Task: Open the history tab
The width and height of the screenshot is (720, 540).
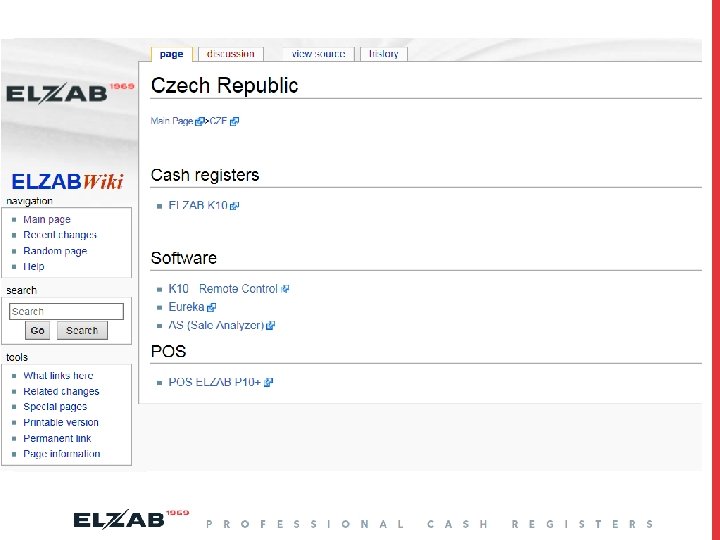Action: coord(383,54)
